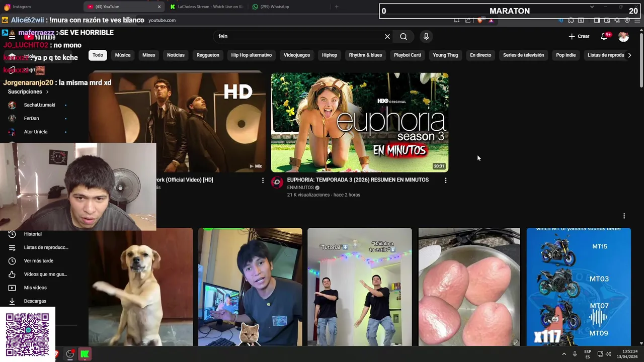Play the Euphoria season 3 thumbnail
Image resolution: width=644 pixels, height=362 pixels.
point(360,123)
